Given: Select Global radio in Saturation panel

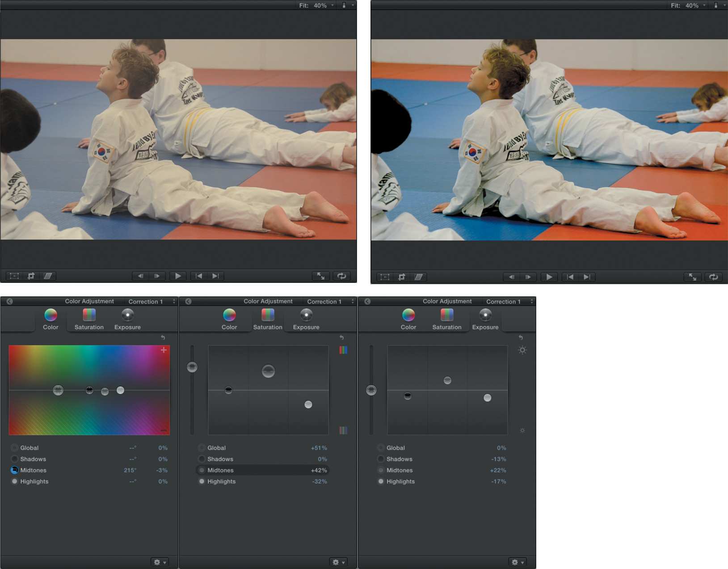Looking at the screenshot, I should coord(202,447).
